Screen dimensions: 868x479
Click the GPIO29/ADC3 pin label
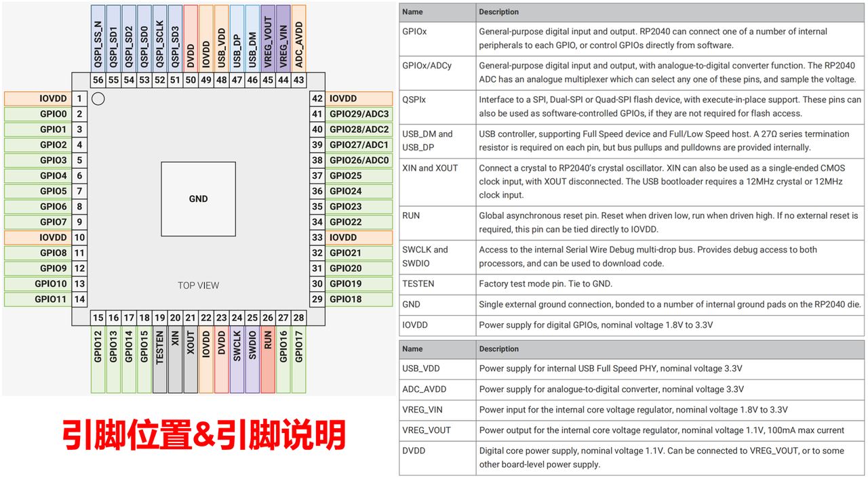coord(359,114)
